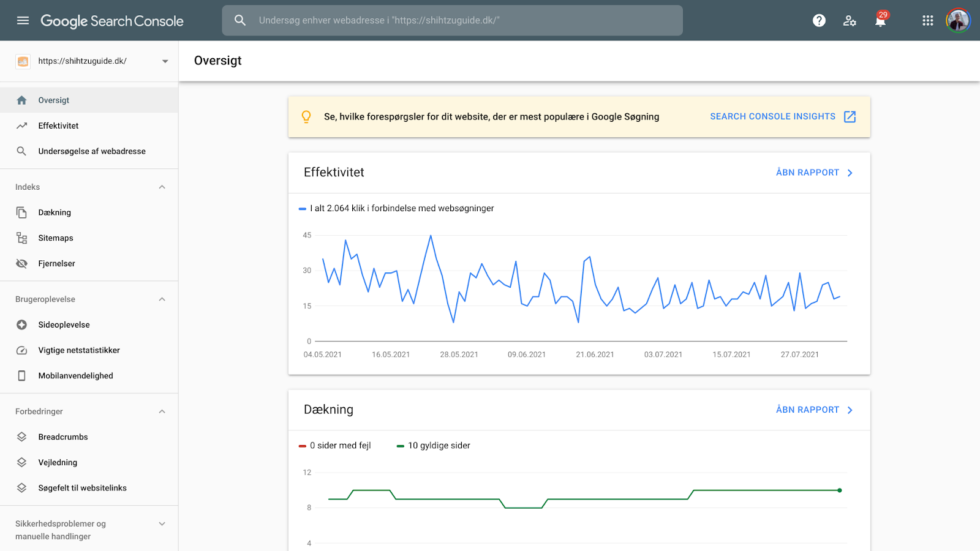Click the plus-circle icon beside Sideoplevelse

click(21, 325)
